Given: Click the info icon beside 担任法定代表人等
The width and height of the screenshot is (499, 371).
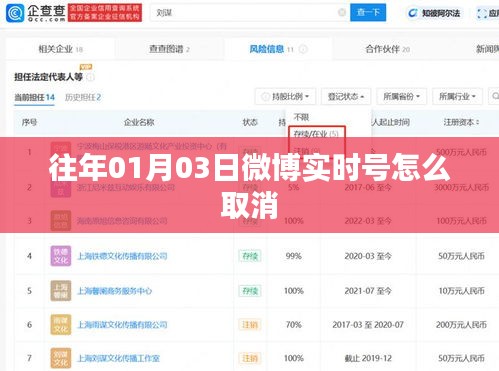Looking at the screenshot, I should pos(90,77).
